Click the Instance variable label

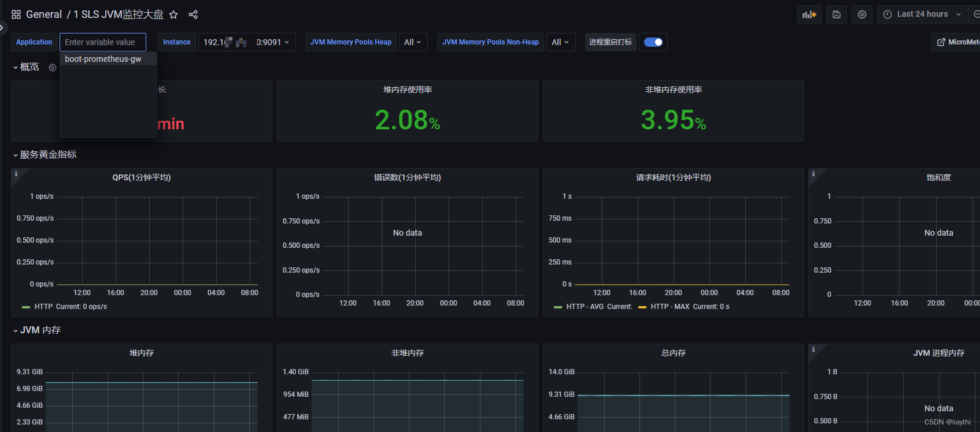(177, 42)
